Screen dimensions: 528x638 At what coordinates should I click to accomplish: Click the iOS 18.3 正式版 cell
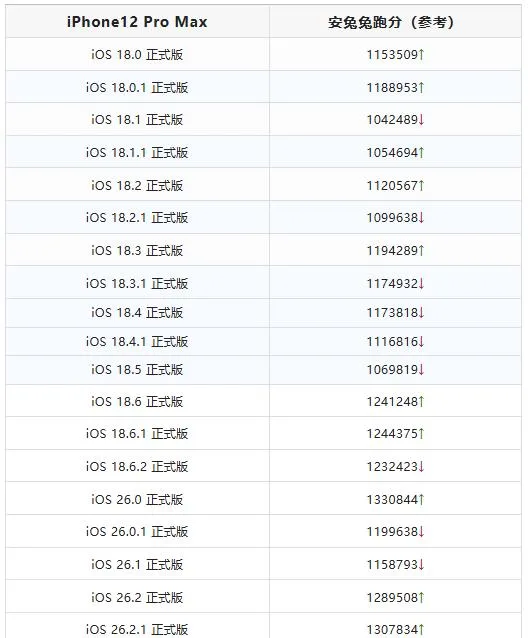pos(137,250)
